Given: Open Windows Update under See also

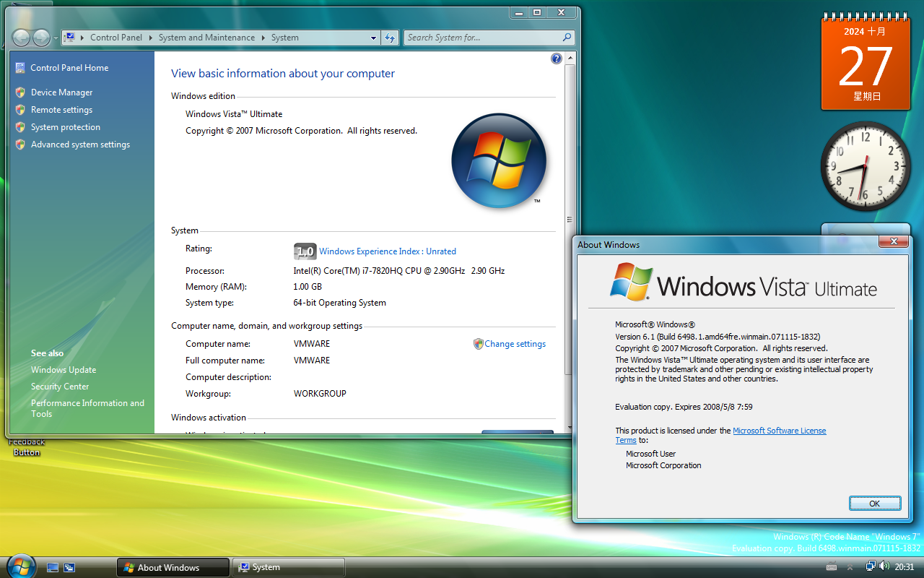Looking at the screenshot, I should pos(64,370).
